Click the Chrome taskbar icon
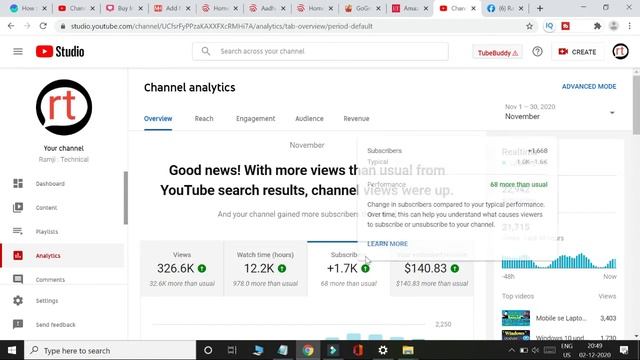 308,350
